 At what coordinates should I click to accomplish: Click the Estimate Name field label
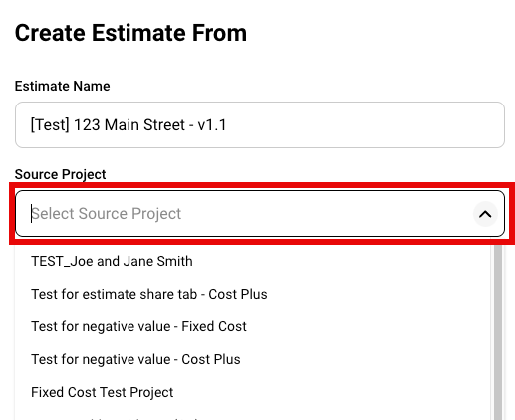pyautogui.click(x=62, y=86)
